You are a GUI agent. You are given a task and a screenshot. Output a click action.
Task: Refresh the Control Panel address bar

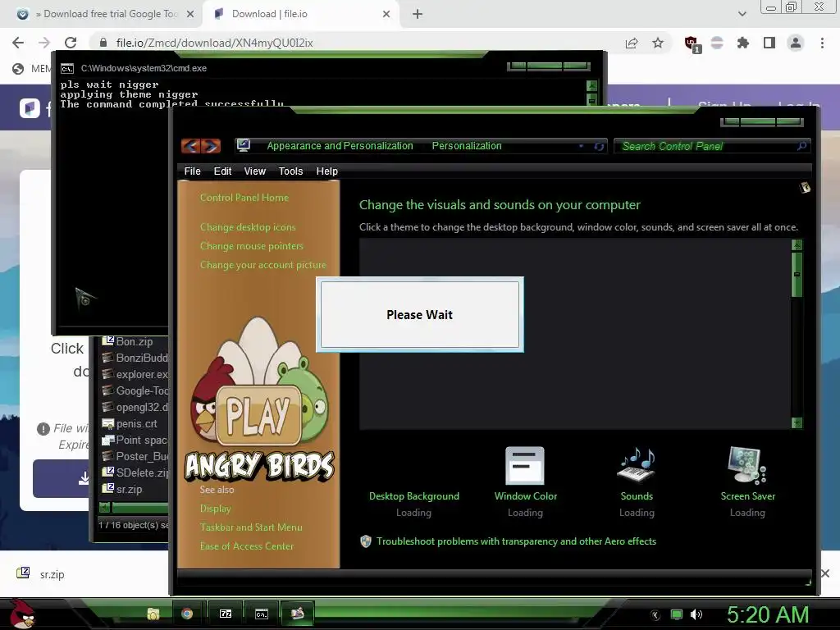tap(599, 146)
